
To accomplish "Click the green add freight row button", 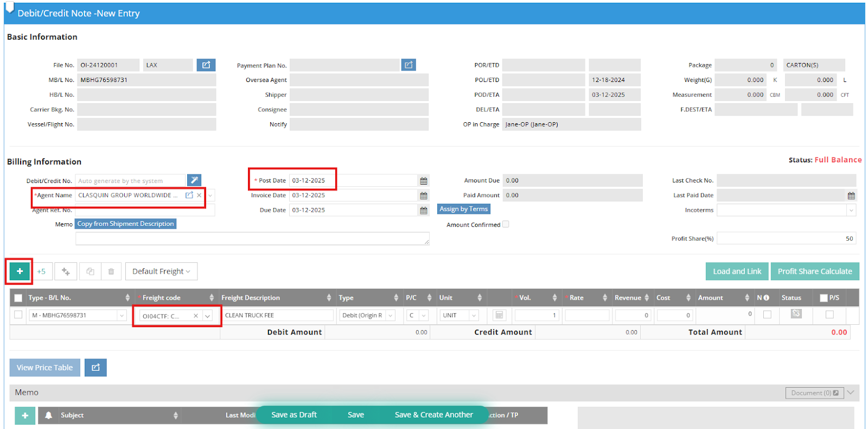I will (x=20, y=271).
